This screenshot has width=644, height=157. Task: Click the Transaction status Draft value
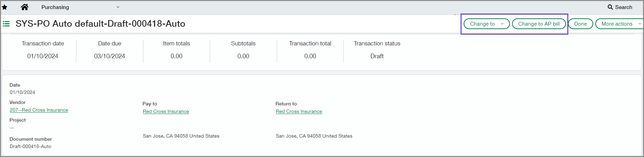coord(377,56)
